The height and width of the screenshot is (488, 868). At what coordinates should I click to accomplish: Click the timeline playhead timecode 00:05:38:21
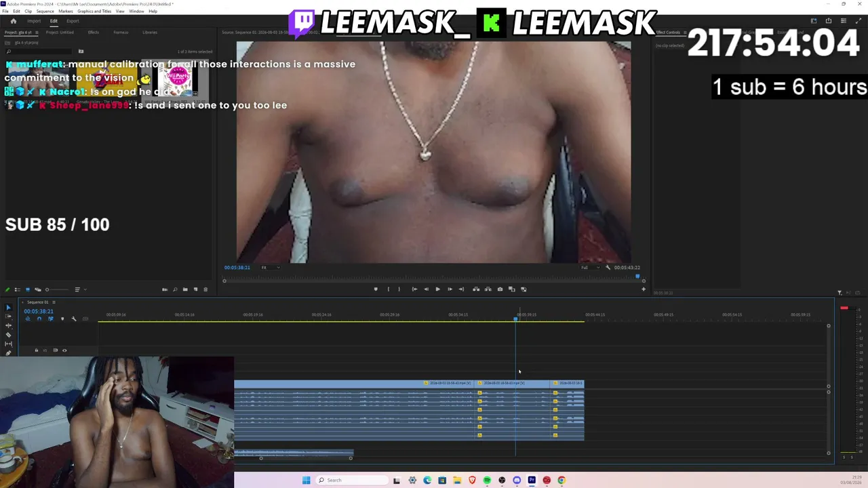click(39, 311)
